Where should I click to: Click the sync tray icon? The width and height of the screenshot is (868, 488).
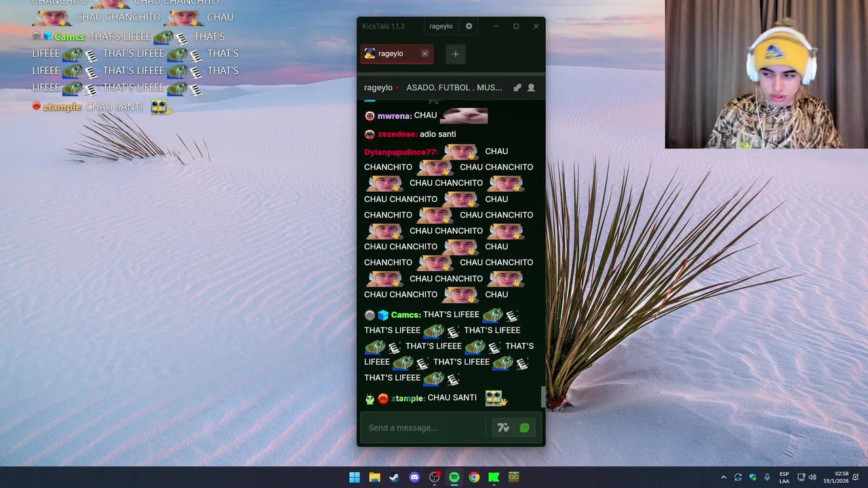[738, 477]
